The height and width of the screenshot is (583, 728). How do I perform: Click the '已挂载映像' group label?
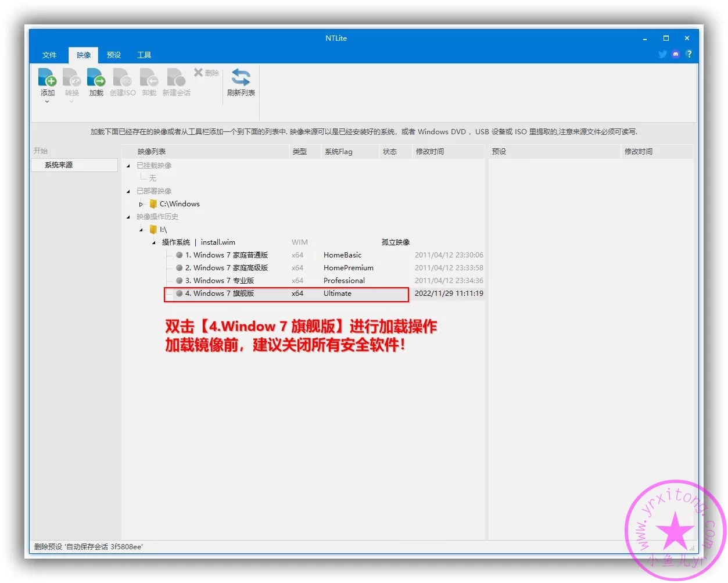click(154, 166)
